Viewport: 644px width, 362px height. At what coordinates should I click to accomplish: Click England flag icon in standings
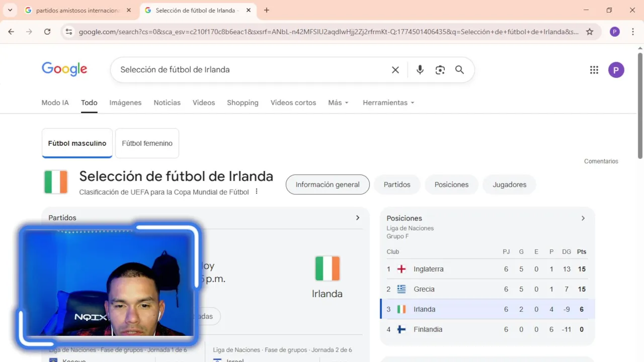[x=401, y=269]
